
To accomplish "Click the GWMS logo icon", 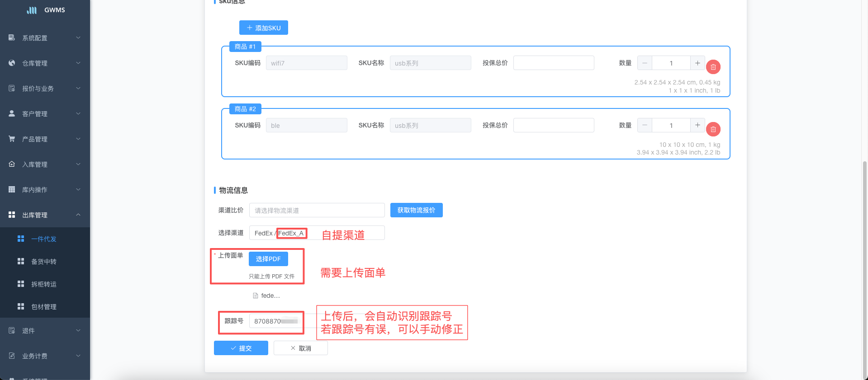I will tap(32, 10).
